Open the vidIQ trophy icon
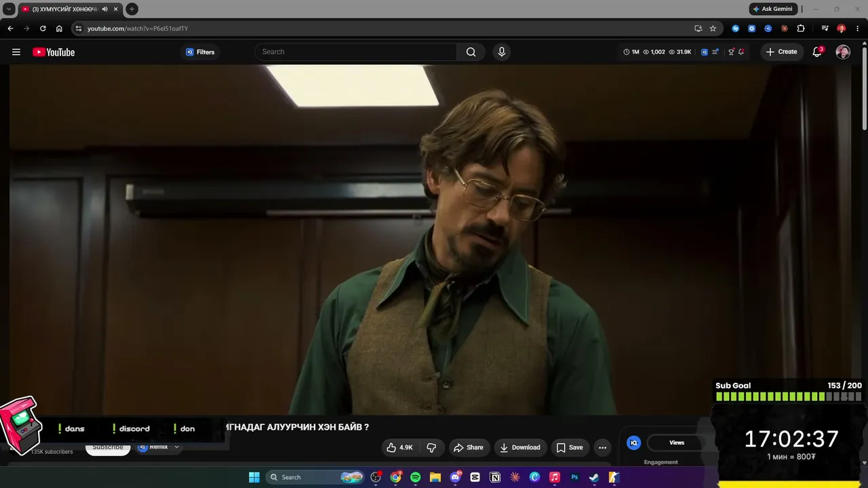This screenshot has width=868, height=488. [x=731, y=52]
